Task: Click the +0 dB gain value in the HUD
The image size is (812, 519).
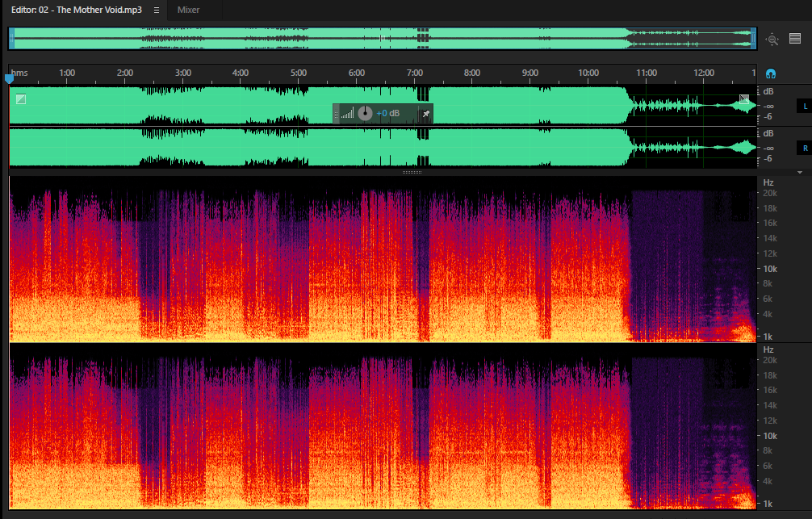Action: (x=388, y=114)
